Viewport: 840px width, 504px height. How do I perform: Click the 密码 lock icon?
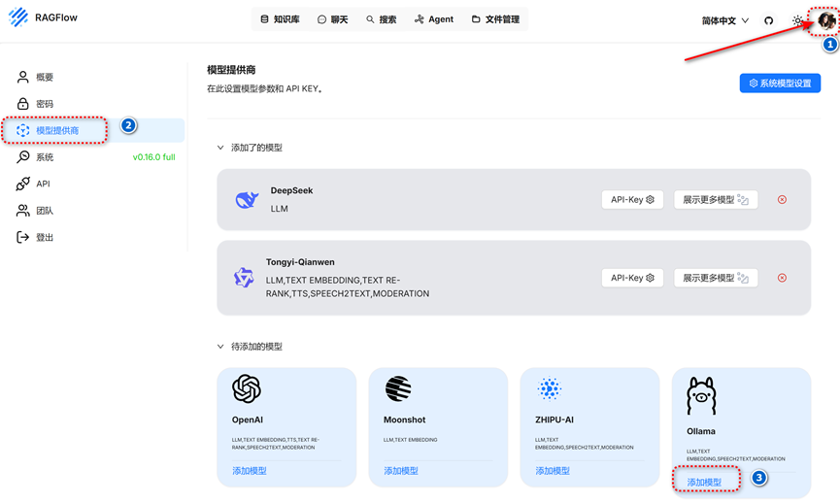point(22,103)
